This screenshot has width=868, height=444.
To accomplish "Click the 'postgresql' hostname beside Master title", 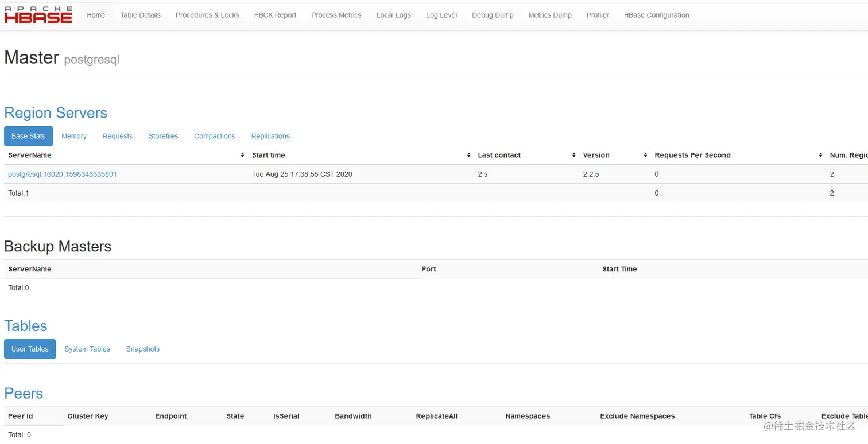I will [x=92, y=60].
